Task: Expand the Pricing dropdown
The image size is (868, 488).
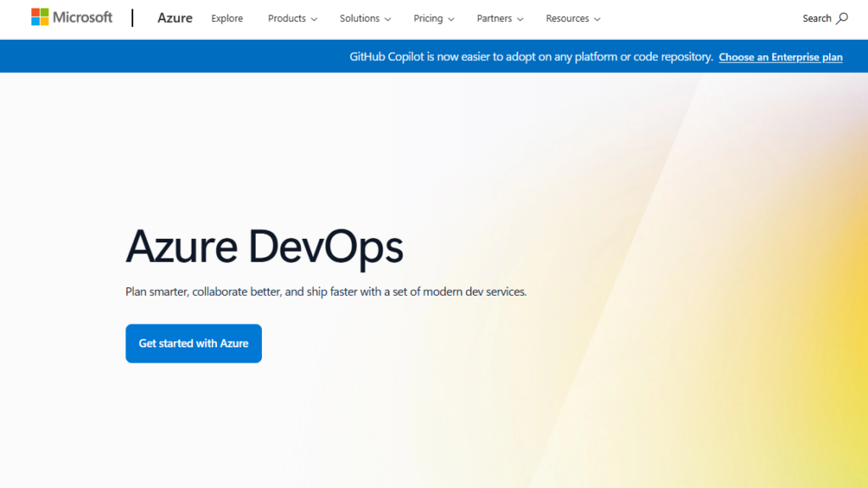Action: [434, 19]
